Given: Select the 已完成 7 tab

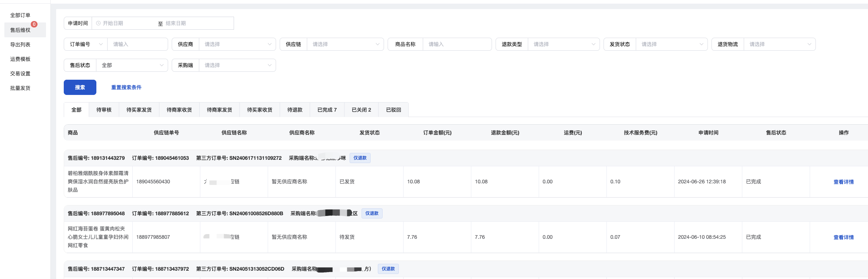Looking at the screenshot, I should coord(327,110).
